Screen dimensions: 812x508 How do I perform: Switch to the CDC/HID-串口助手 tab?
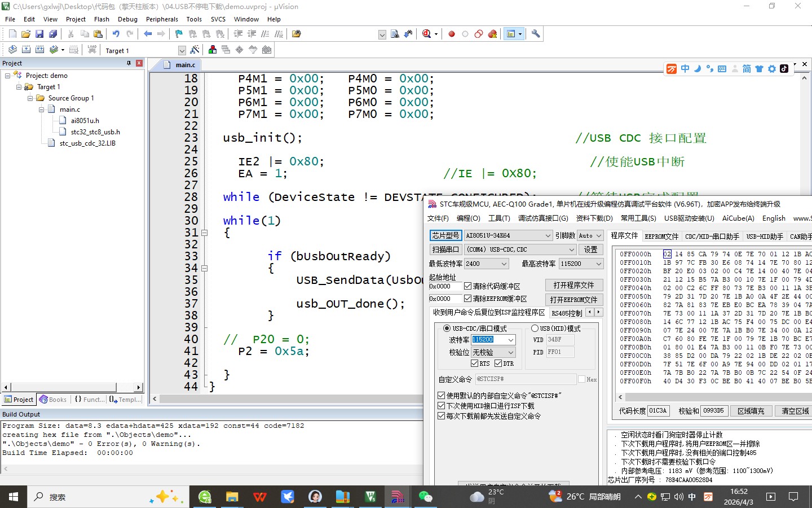click(712, 237)
